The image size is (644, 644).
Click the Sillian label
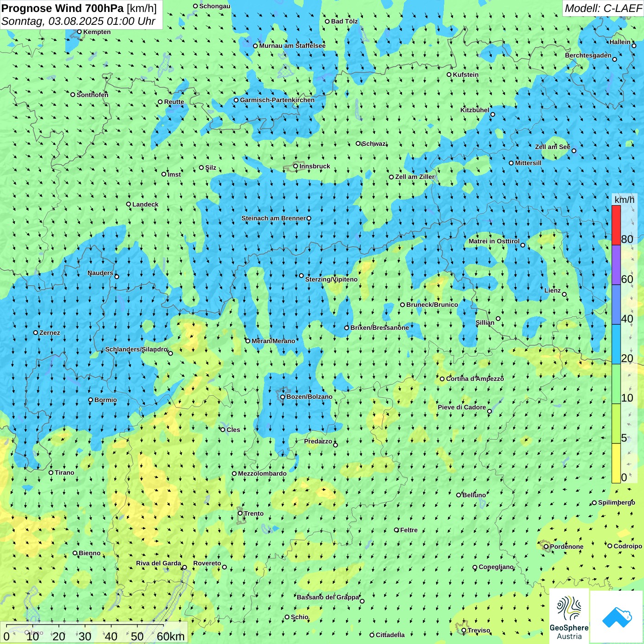pyautogui.click(x=485, y=322)
